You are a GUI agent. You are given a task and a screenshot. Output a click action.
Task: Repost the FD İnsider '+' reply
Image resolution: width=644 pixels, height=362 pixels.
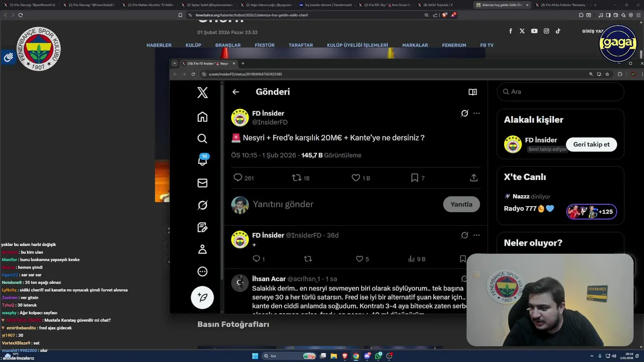(x=308, y=259)
